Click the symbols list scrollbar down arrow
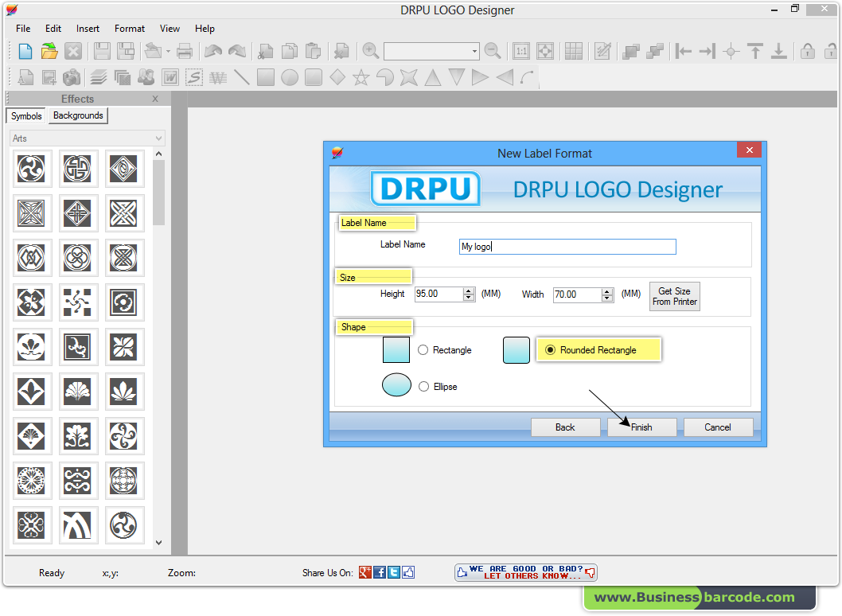 [x=158, y=543]
